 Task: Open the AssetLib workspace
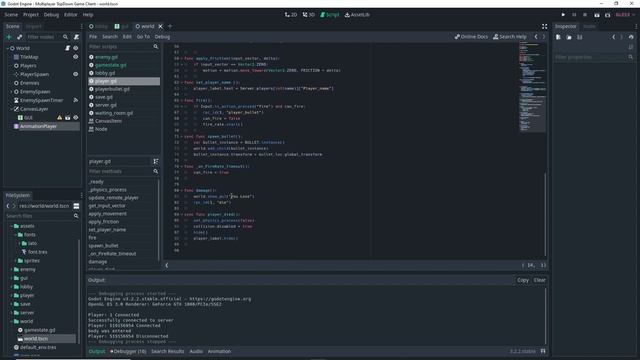357,15
